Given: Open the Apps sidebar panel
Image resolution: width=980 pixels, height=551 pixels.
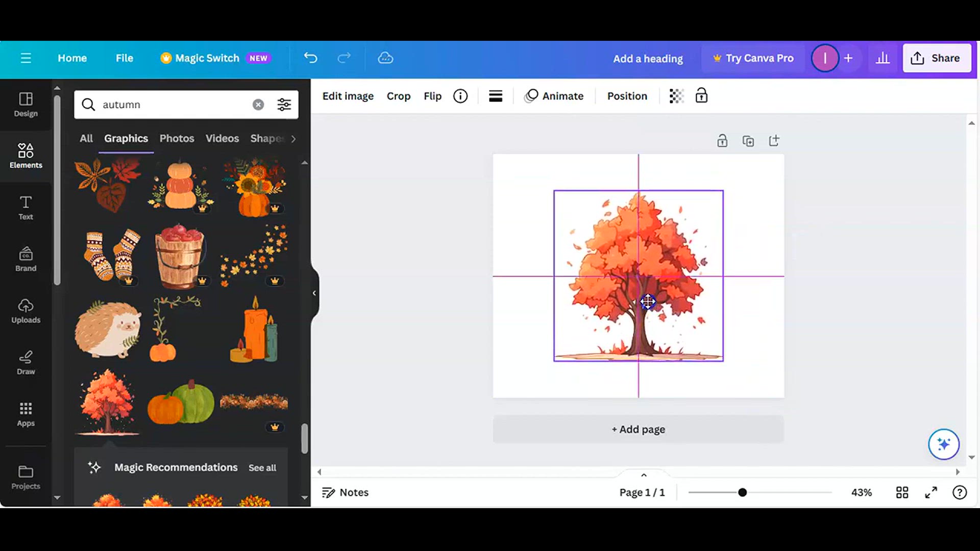Looking at the screenshot, I should tap(26, 414).
